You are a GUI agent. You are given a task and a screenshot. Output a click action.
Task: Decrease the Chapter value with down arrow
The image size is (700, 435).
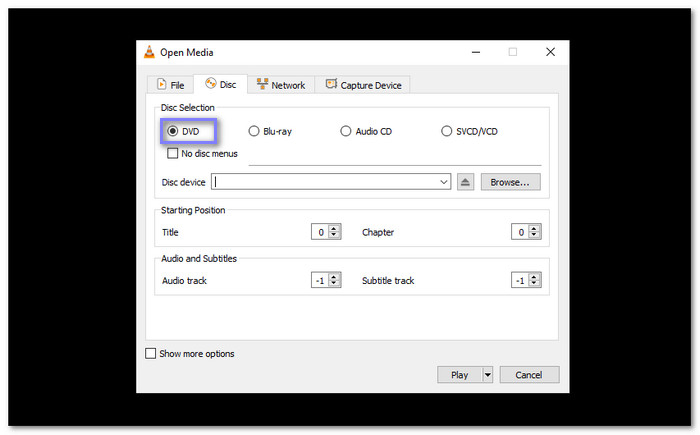(x=534, y=235)
